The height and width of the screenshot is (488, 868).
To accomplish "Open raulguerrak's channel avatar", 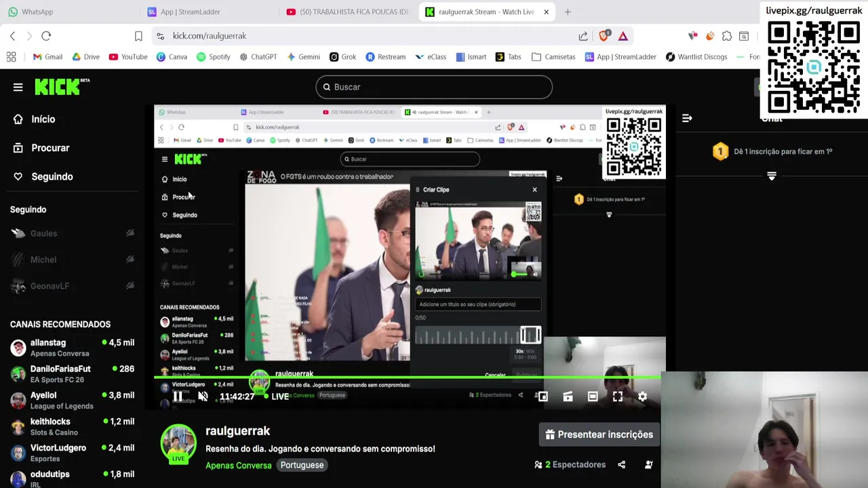I will point(178,443).
